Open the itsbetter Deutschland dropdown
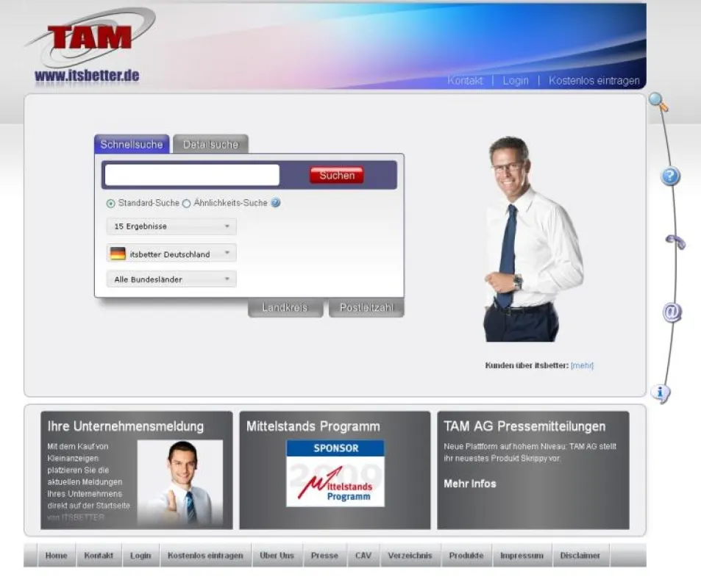This screenshot has height=588, width=701. 171,254
